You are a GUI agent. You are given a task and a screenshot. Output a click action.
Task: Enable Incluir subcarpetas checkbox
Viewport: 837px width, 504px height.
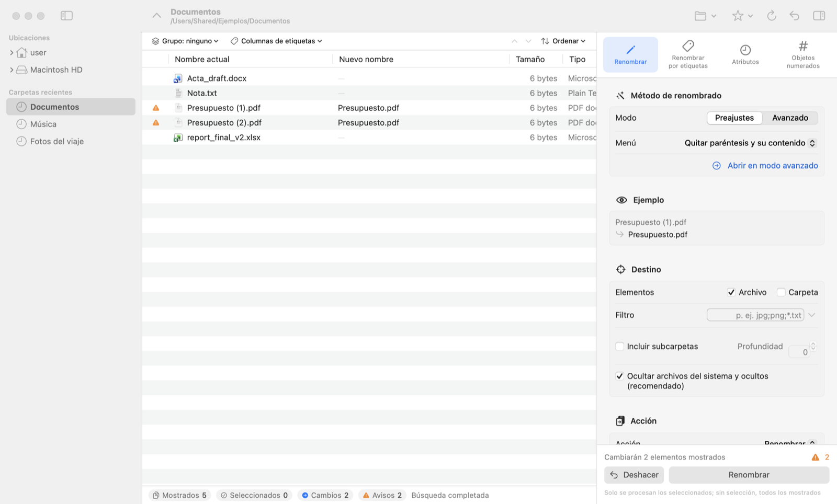click(620, 346)
